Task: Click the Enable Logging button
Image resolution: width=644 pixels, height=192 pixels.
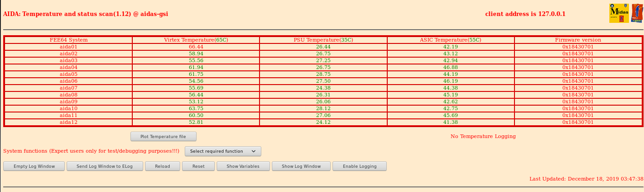Action: coord(360,166)
